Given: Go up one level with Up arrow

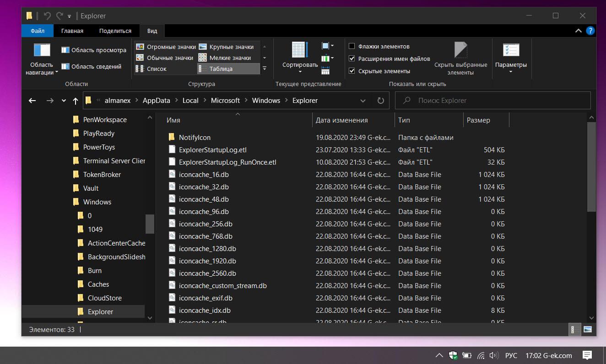Looking at the screenshot, I should [x=76, y=101].
